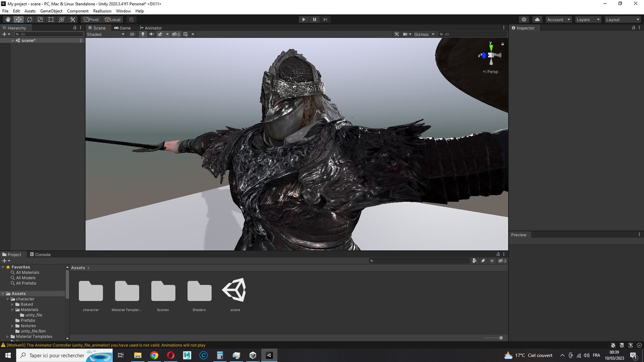The width and height of the screenshot is (644, 362).
Task: Toggle Pivot handle position
Action: coord(91,19)
